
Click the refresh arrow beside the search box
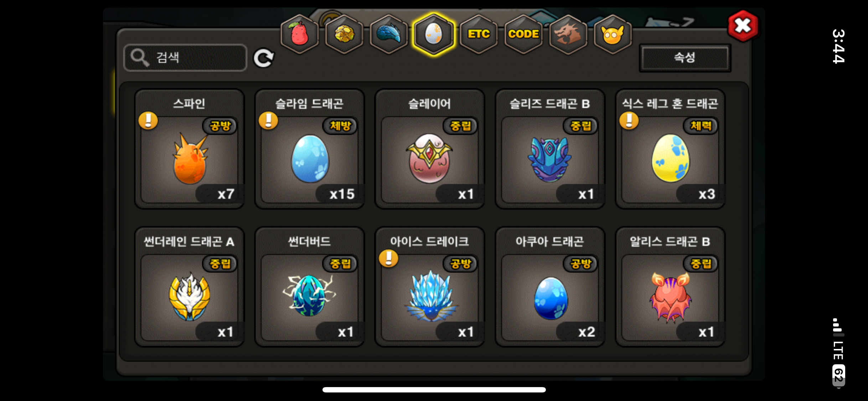264,58
